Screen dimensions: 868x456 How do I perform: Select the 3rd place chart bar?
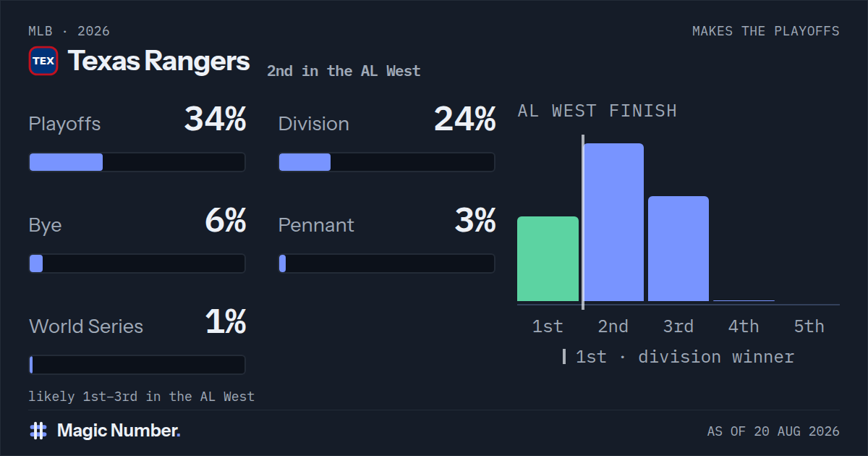tap(678, 249)
